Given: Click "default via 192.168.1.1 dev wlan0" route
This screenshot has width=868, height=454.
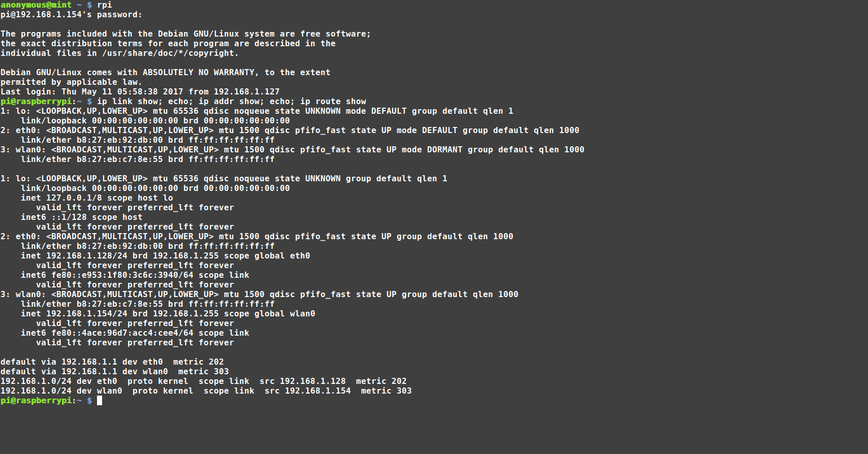Looking at the screenshot, I should pos(84,372).
